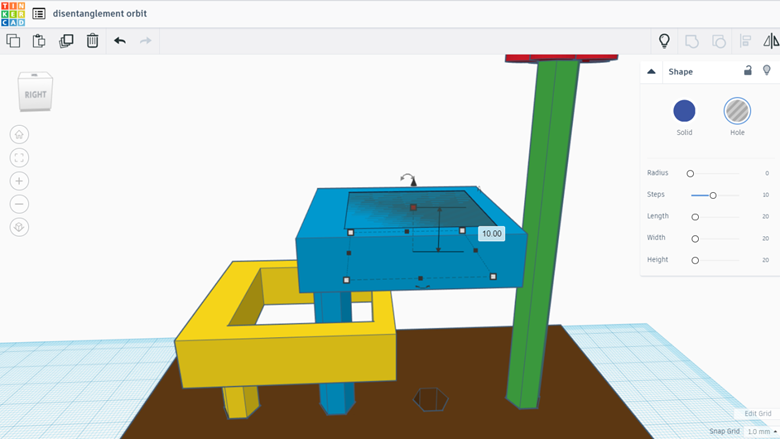This screenshot has width=780, height=439.
Task: Click the rotation handle above the blue box
Action: point(407,179)
